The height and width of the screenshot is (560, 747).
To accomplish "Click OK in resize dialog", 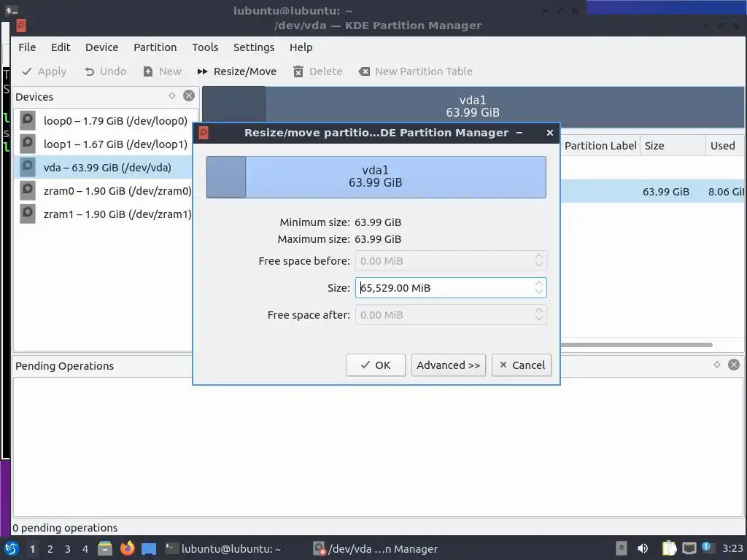I will click(x=376, y=365).
